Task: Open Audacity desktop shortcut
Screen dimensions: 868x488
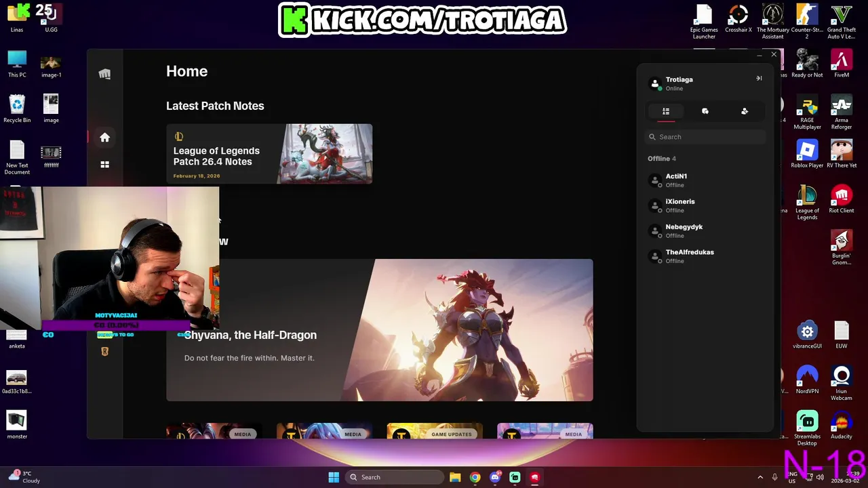Action: click(x=842, y=426)
